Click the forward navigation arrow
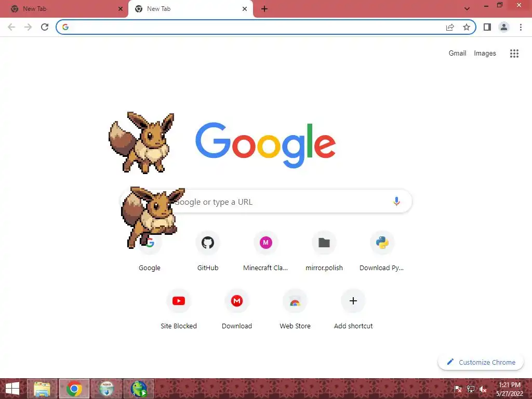 click(x=28, y=27)
